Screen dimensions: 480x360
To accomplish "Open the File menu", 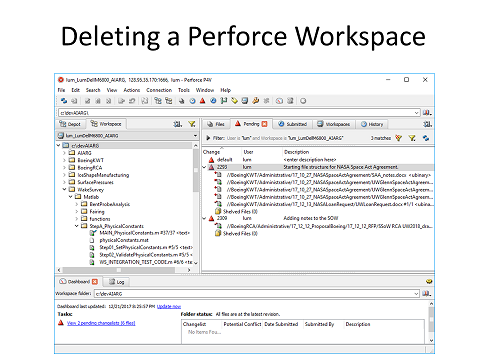I will (x=61, y=90).
